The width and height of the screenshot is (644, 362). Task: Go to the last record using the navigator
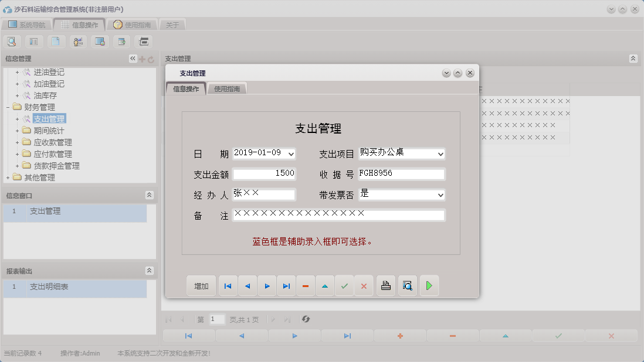(x=286, y=285)
